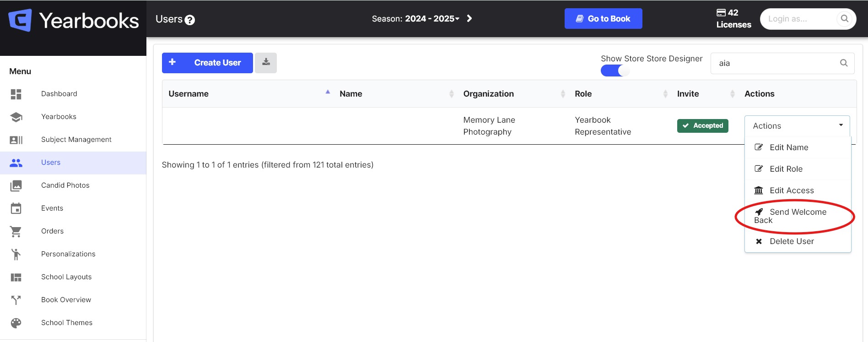Click the X icon beside Delete User
The image size is (868, 342).
(759, 241)
